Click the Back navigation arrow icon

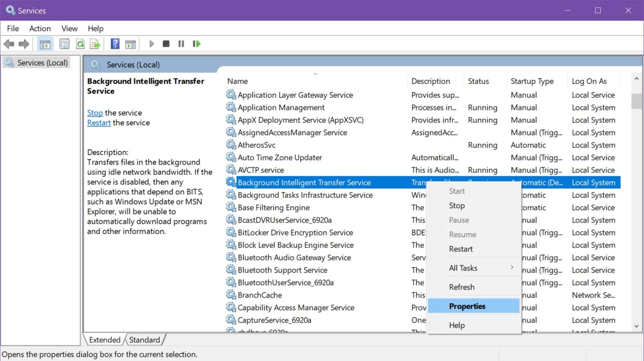pos(9,44)
